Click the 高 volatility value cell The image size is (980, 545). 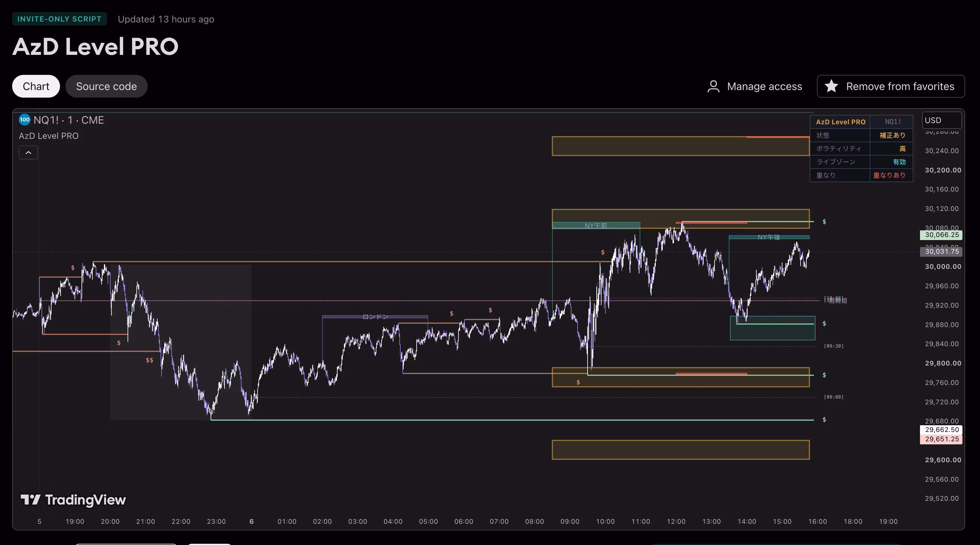coord(892,149)
